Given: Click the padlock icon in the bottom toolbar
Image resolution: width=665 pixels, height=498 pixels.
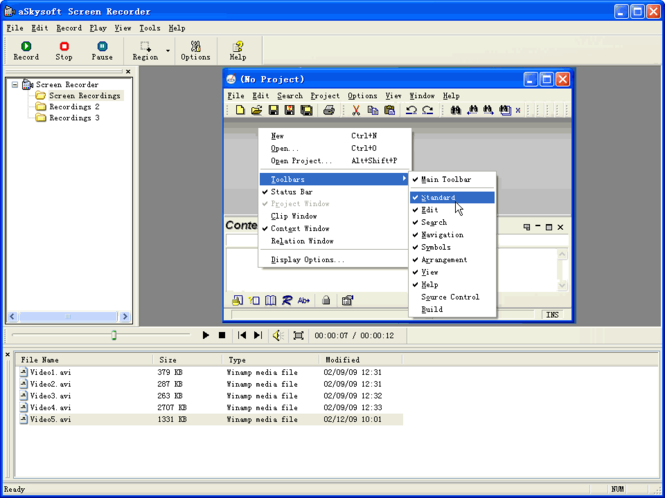Looking at the screenshot, I should [x=326, y=300].
